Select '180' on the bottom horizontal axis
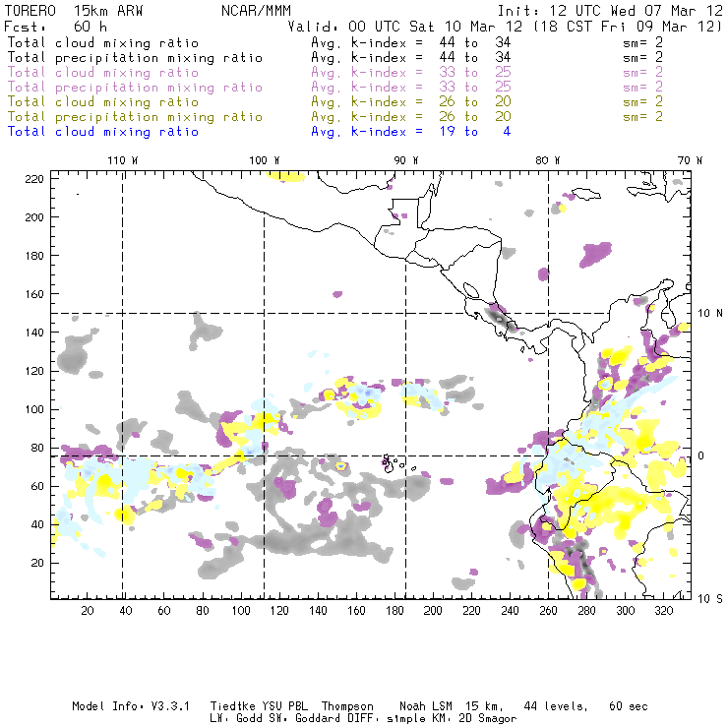The image size is (728, 728). pos(394,611)
